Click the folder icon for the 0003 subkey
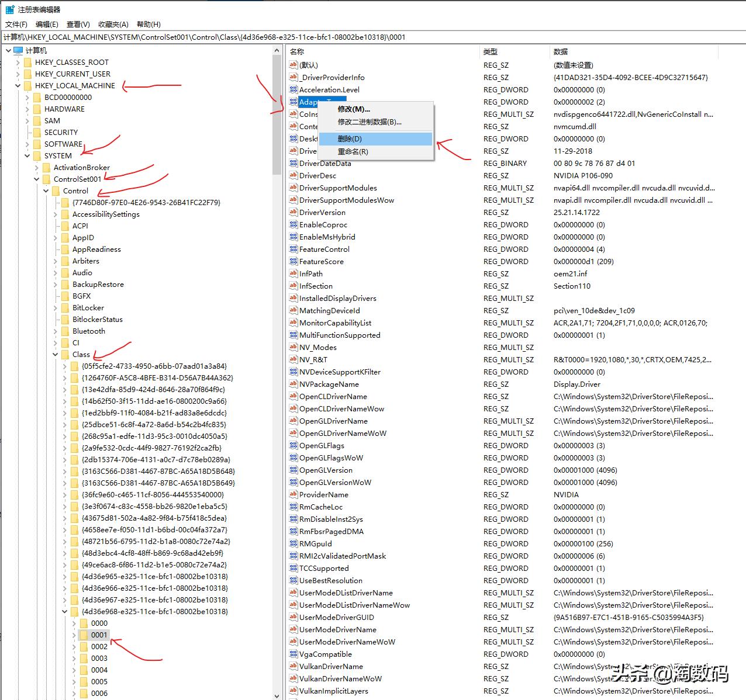Viewport: 746px width, 700px height. (x=83, y=659)
